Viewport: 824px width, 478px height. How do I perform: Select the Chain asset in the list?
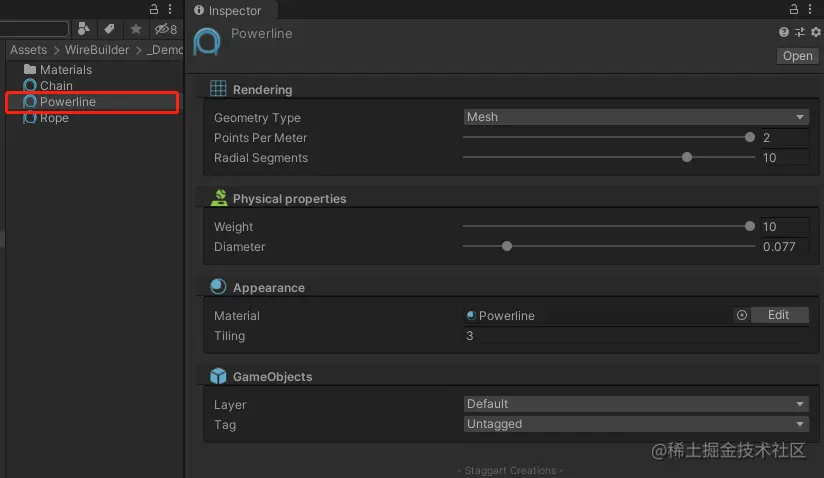56,86
